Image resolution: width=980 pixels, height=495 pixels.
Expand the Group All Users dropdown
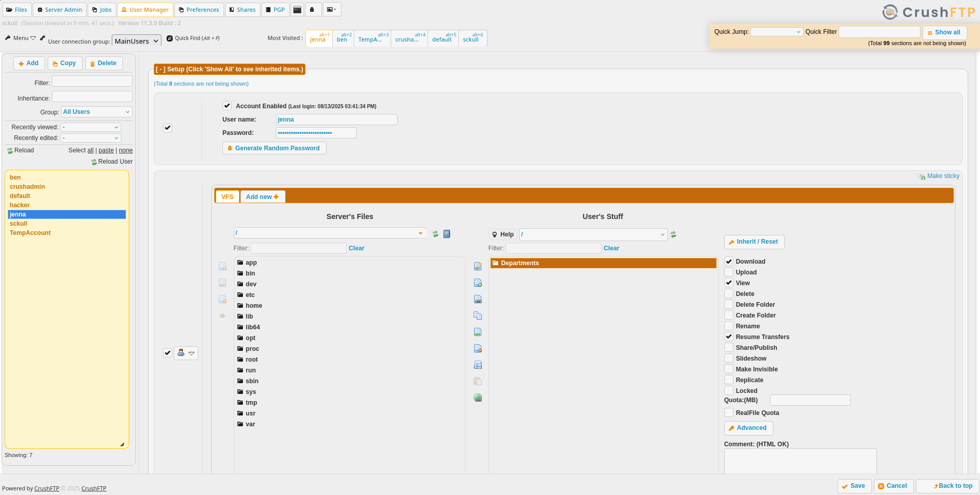point(96,112)
